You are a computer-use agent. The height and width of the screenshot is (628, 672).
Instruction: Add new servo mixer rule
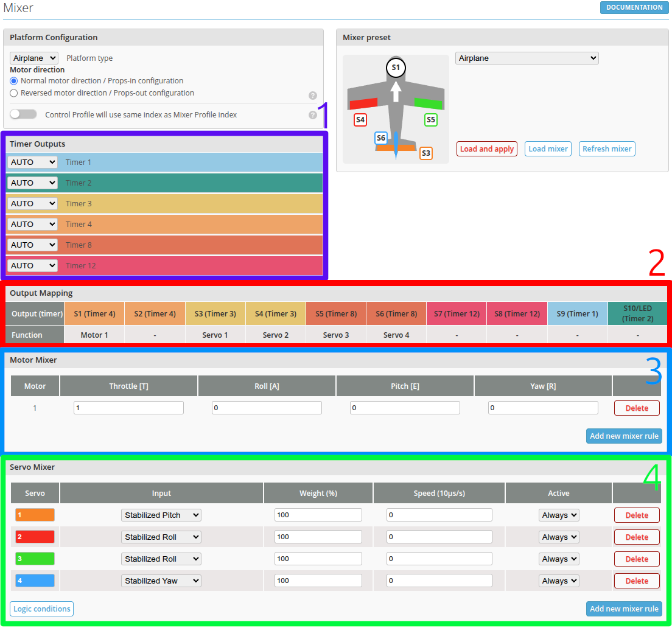[x=624, y=609]
